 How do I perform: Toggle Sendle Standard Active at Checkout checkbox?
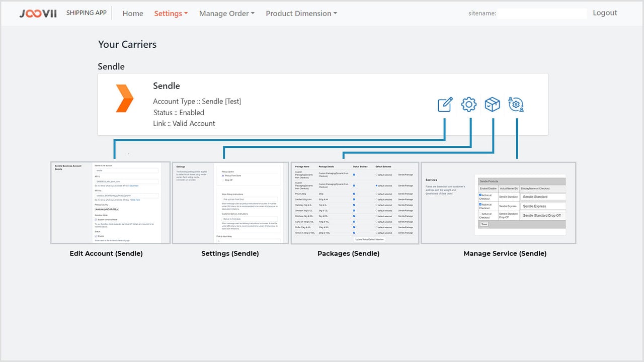pyautogui.click(x=481, y=195)
